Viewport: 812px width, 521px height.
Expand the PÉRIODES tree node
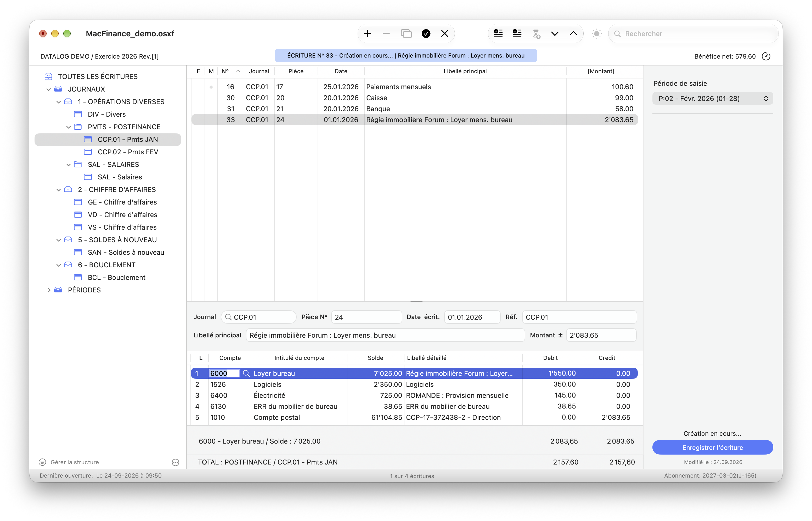[49, 290]
